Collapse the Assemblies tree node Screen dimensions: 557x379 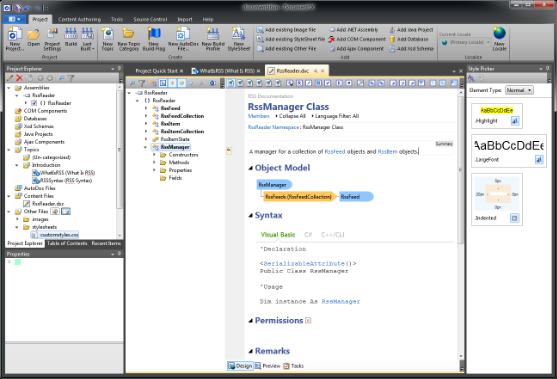point(9,88)
